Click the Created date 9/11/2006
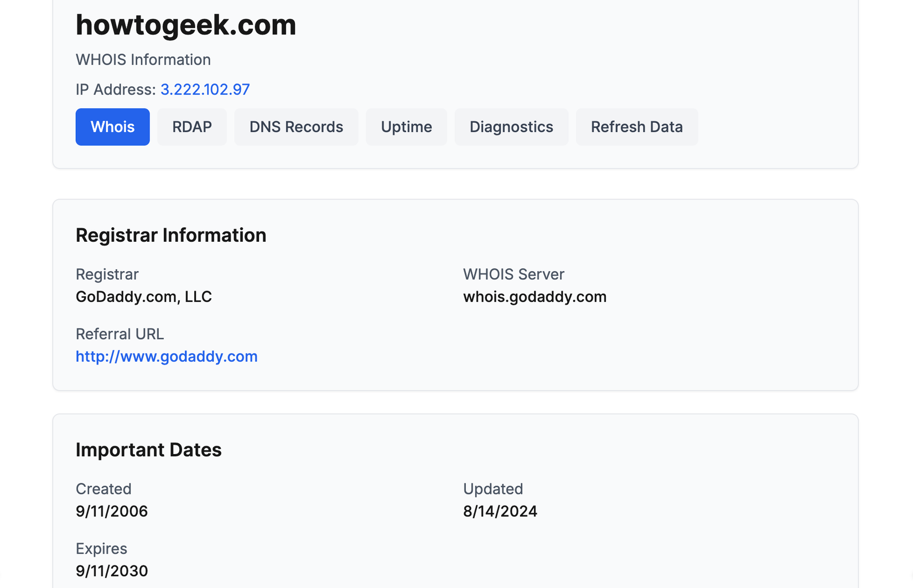This screenshot has width=913, height=588. click(112, 511)
